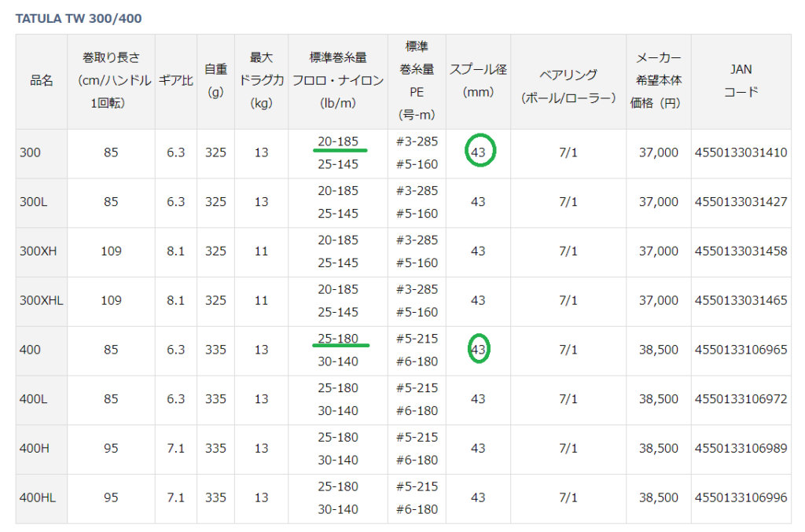Select the "30-140" line capacity in the 400L row
The image size is (805, 532).
(338, 411)
